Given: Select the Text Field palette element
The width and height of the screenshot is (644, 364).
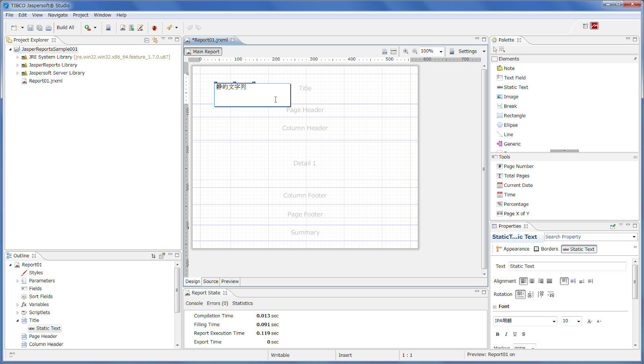Looking at the screenshot, I should [511, 78].
